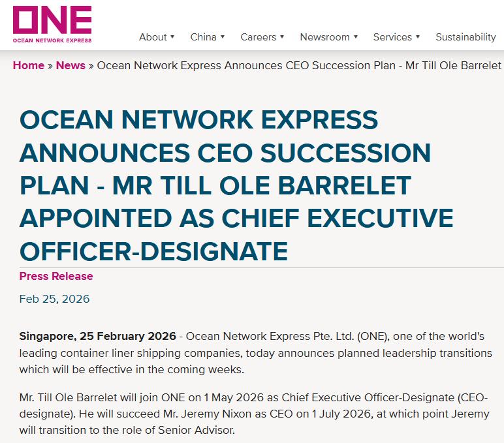The height and width of the screenshot is (443, 504).
Task: Expand the About menu dropdown arrow
Action: [x=172, y=37]
